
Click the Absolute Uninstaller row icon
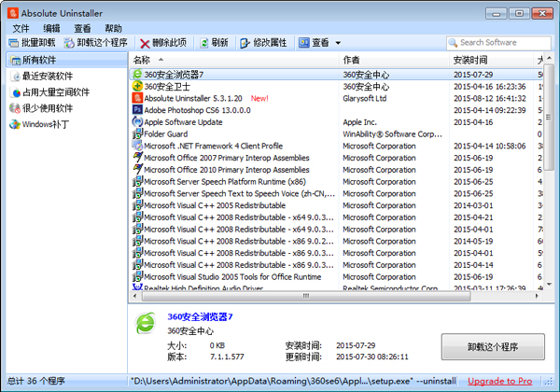pos(137,98)
